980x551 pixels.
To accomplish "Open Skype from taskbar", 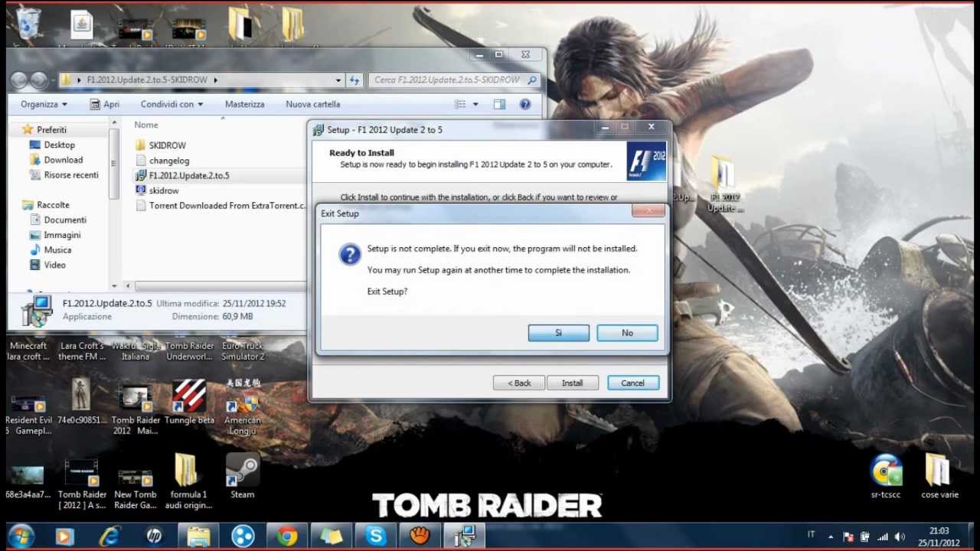I will pyautogui.click(x=375, y=536).
